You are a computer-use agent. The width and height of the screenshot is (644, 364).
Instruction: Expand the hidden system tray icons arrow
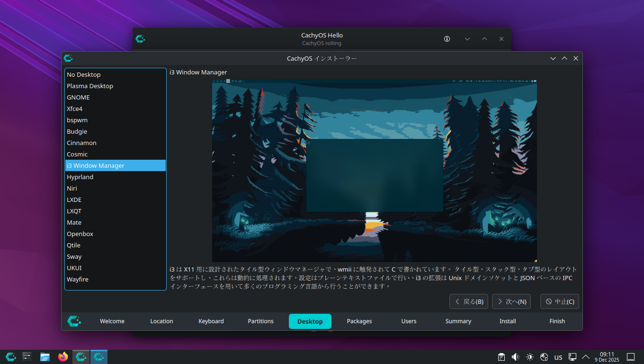[586, 357]
